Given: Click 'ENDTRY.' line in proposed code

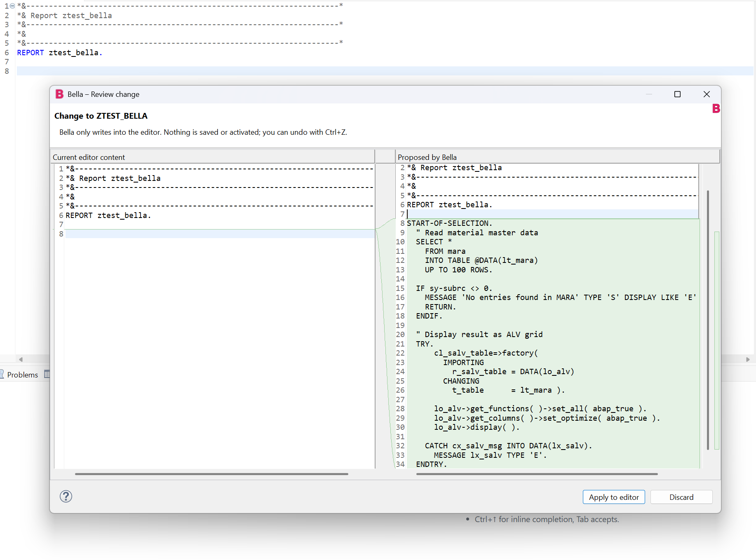Looking at the screenshot, I should tap(431, 464).
